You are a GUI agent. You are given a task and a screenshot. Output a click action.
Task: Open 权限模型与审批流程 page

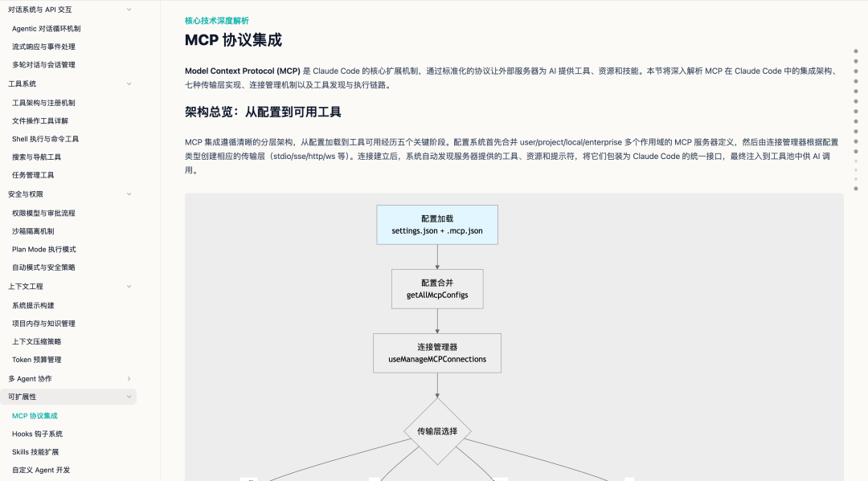coord(43,214)
